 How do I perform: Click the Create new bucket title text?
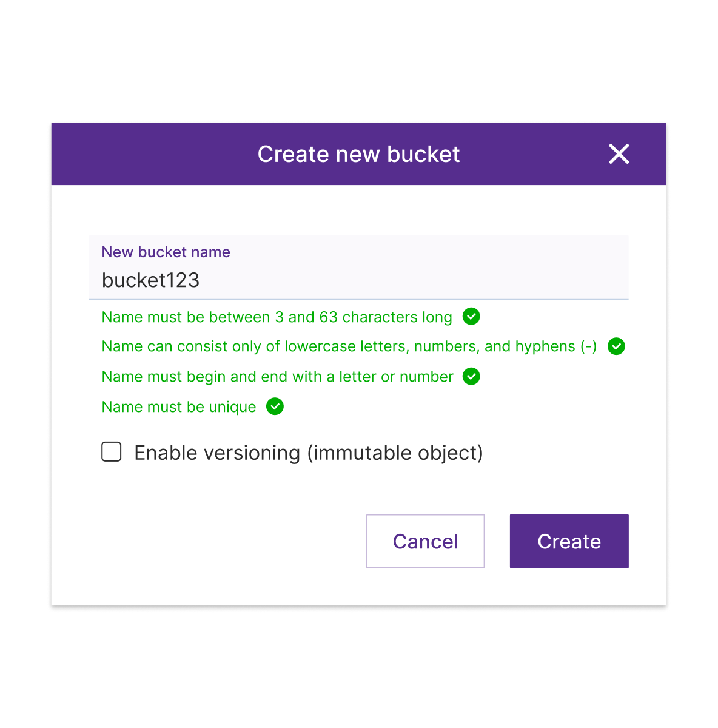(358, 154)
